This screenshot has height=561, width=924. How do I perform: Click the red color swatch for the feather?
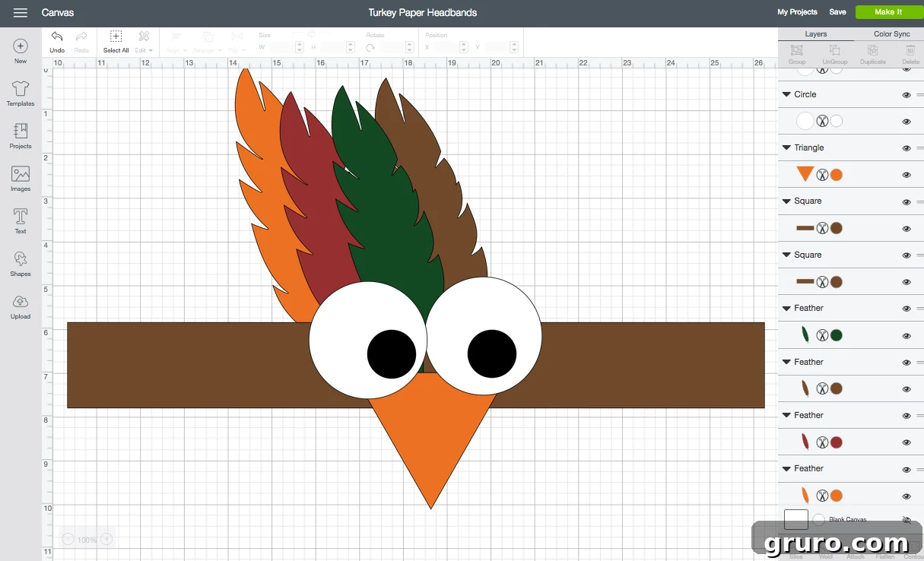837,442
